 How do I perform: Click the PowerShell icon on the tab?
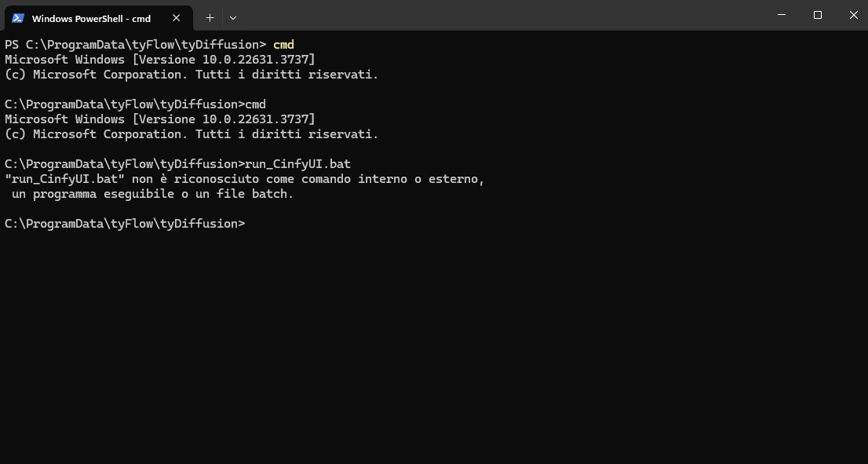click(x=18, y=18)
